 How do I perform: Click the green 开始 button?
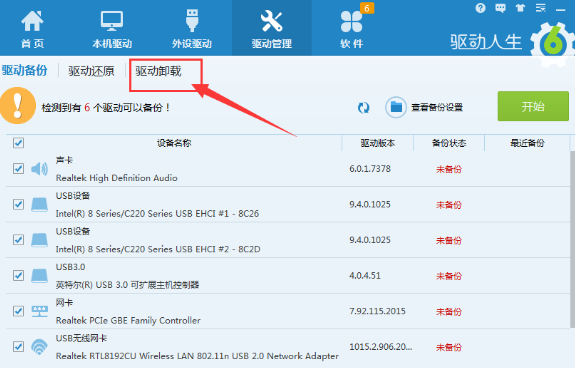[533, 106]
